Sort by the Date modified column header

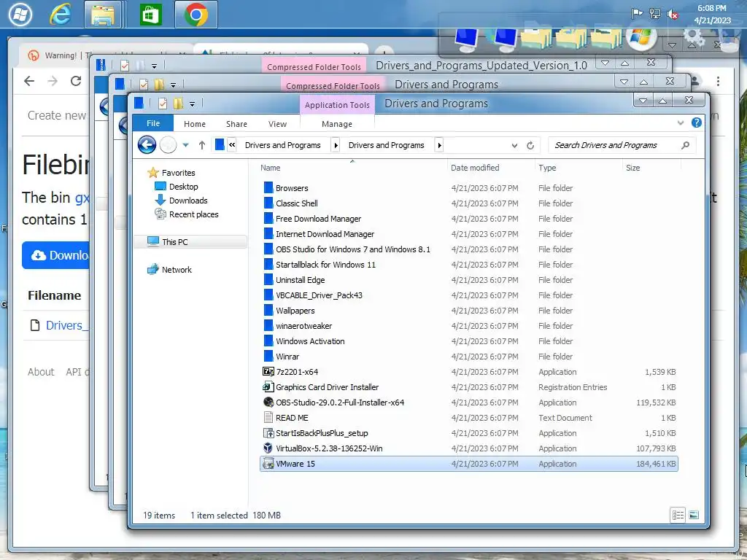tap(475, 168)
